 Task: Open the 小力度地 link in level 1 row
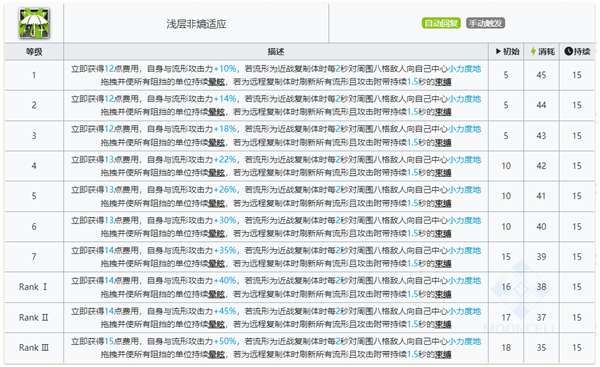click(x=465, y=69)
